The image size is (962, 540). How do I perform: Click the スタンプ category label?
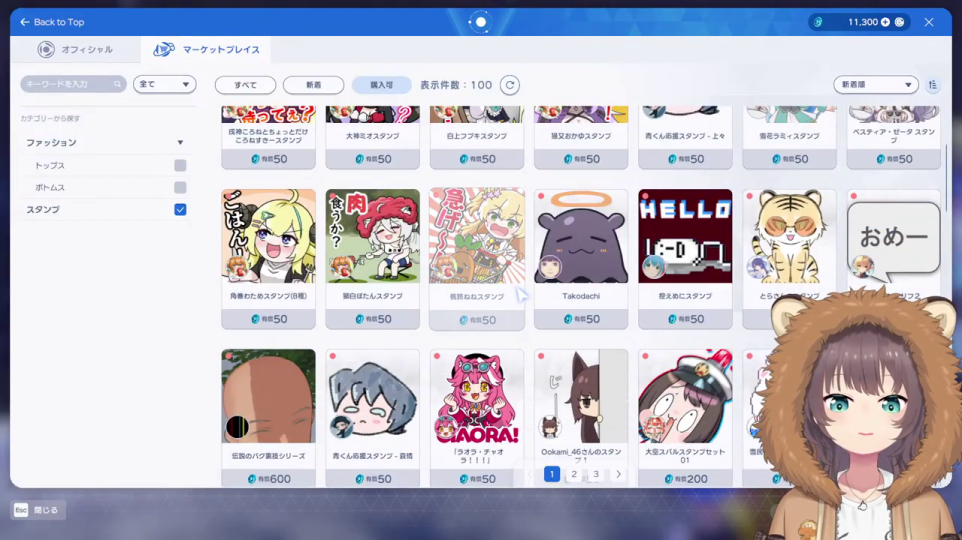[43, 209]
